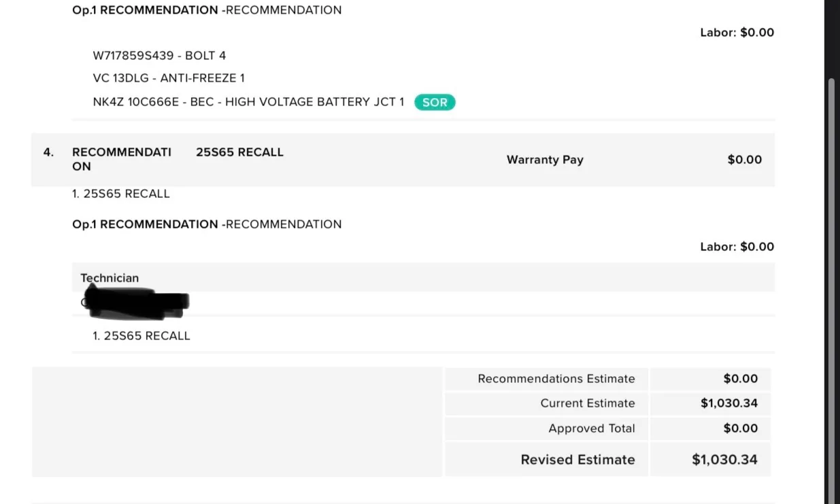Click the top Labor: $0.00 amount

tap(737, 33)
